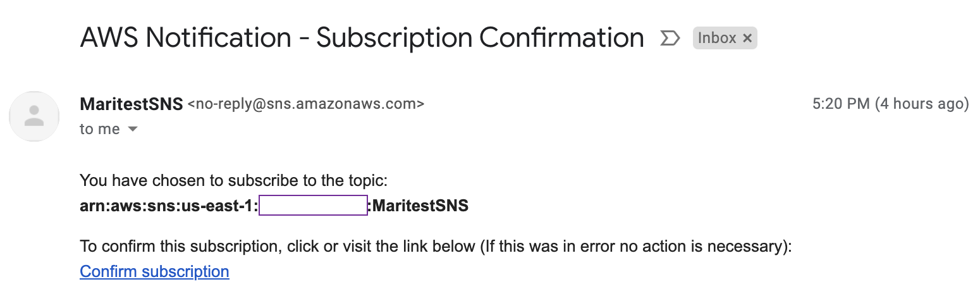Click the "(4 hours ago)" relative time text
Screen dimensions: 980x296
[922, 104]
